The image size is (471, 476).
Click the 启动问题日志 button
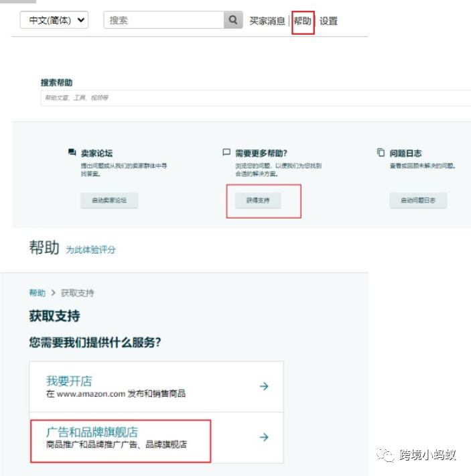pyautogui.click(x=418, y=200)
